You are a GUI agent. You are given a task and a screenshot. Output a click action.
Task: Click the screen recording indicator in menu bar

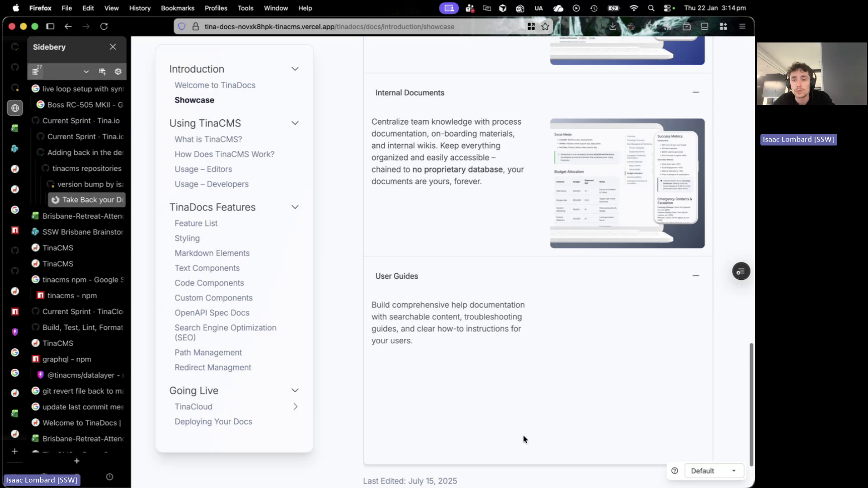point(449,8)
